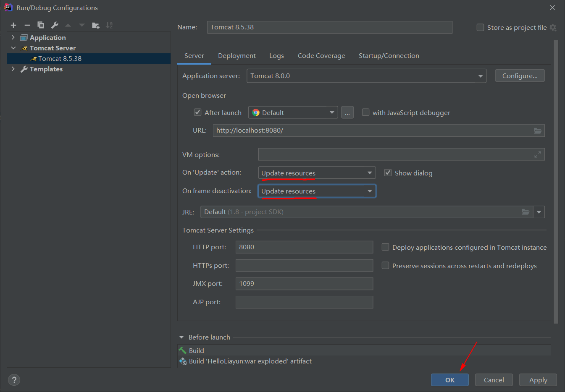Click the IntelliJ logo in title bar
Image resolution: width=565 pixels, height=392 pixels.
click(x=8, y=8)
